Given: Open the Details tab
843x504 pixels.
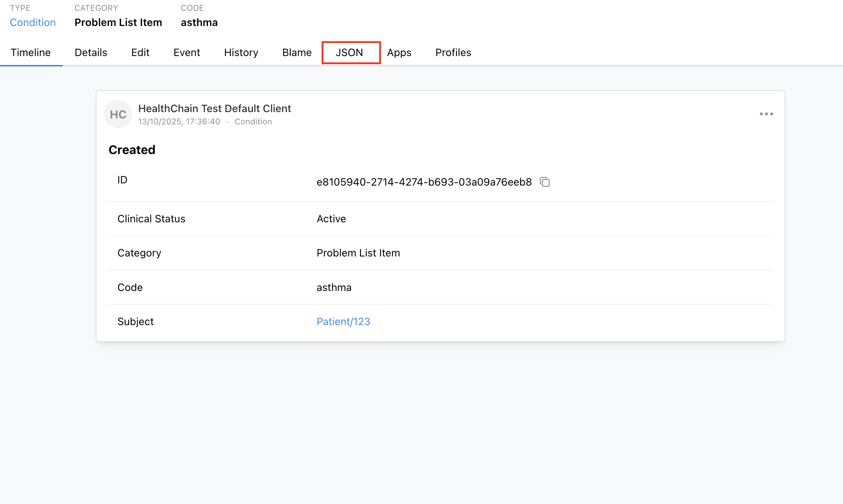Looking at the screenshot, I should pyautogui.click(x=91, y=52).
